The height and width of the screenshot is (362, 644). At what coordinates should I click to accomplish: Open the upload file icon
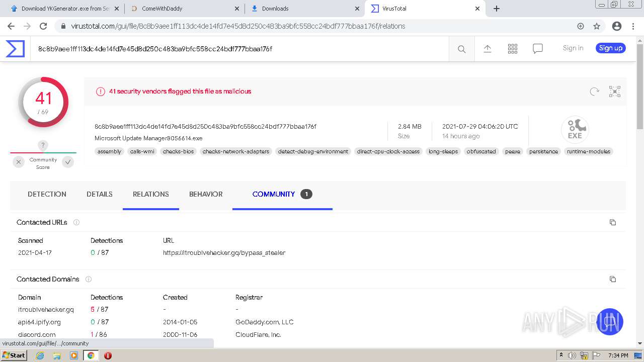488,48
